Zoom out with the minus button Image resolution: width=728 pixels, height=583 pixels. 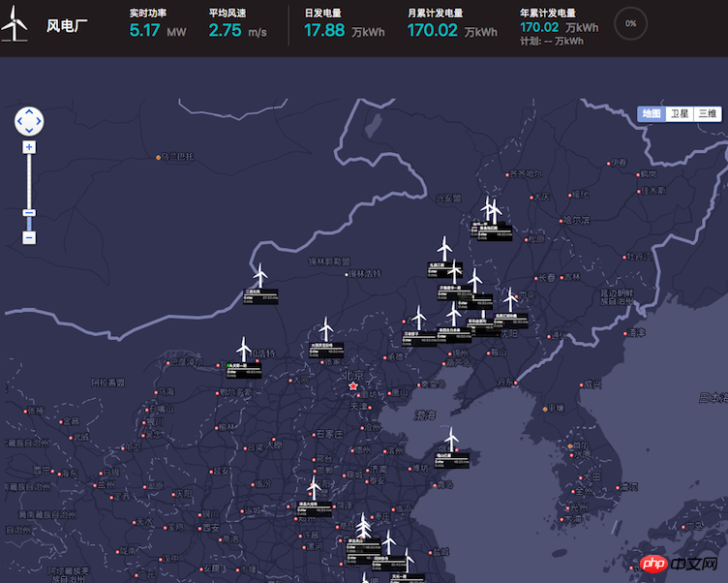(x=29, y=237)
